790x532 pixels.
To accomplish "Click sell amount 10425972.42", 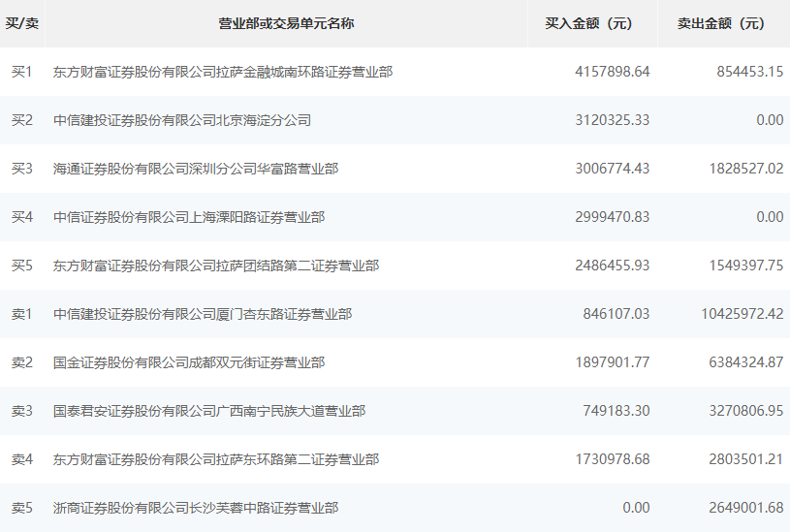I will coord(743,314).
